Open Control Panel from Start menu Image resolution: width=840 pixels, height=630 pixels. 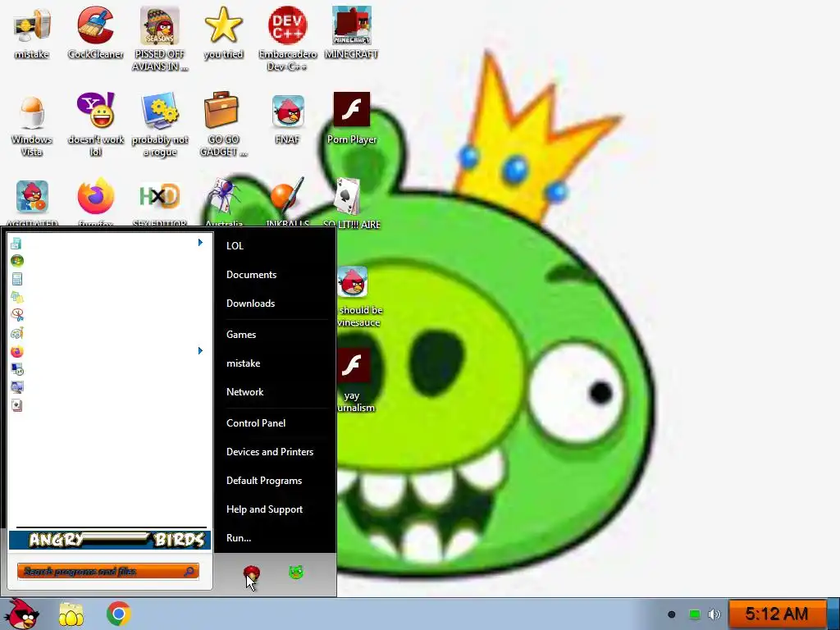pos(256,423)
